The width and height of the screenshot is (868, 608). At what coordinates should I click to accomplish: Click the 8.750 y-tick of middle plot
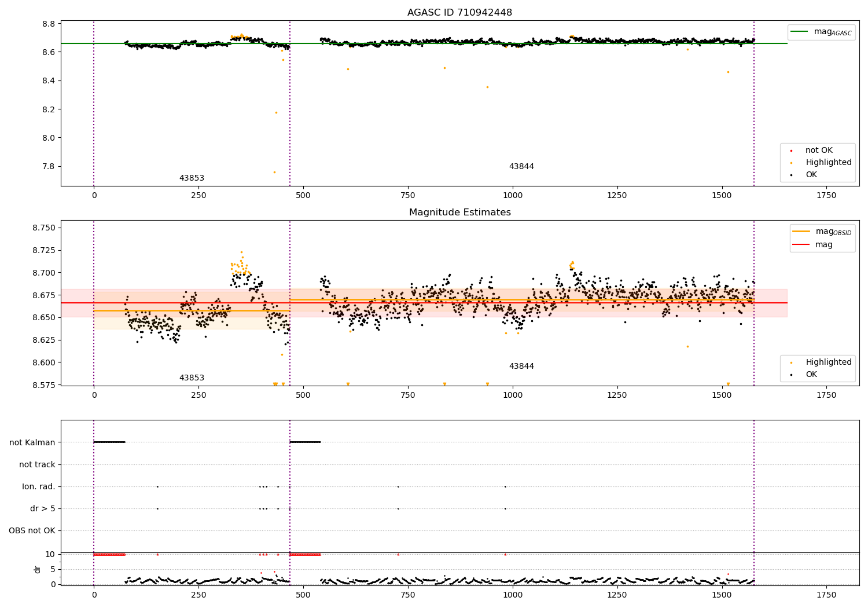point(44,228)
